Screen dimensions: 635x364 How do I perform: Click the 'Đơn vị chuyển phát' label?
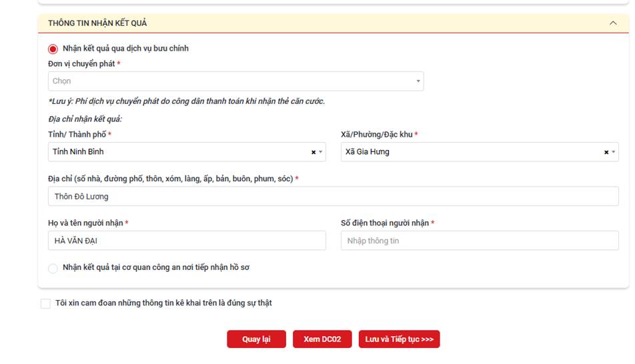click(81, 63)
